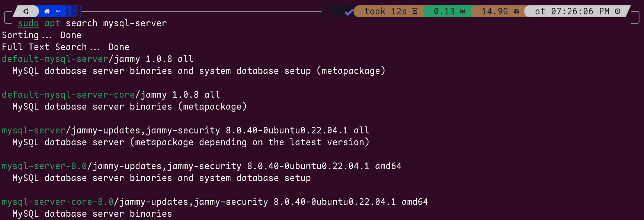Viewport: 644px width, 220px height.
Task: Click the 0.13 load value
Action: 444,11
